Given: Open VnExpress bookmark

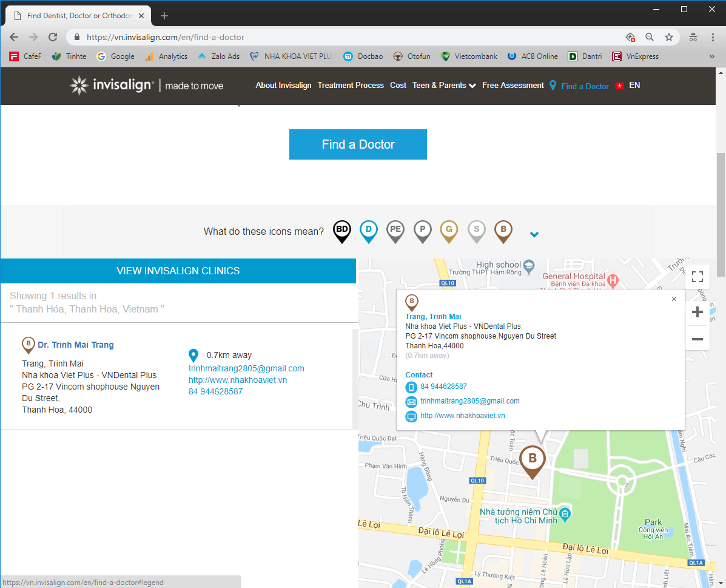Looking at the screenshot, I should coord(635,56).
